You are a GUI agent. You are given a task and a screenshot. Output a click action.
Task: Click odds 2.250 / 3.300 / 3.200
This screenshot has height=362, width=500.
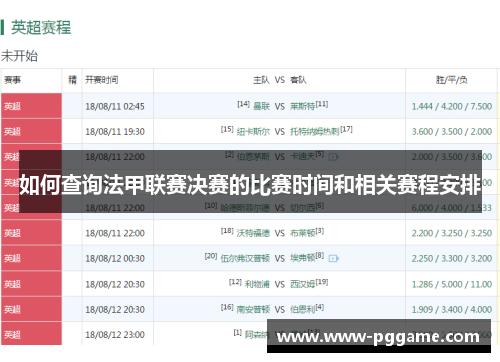[x=452, y=258]
